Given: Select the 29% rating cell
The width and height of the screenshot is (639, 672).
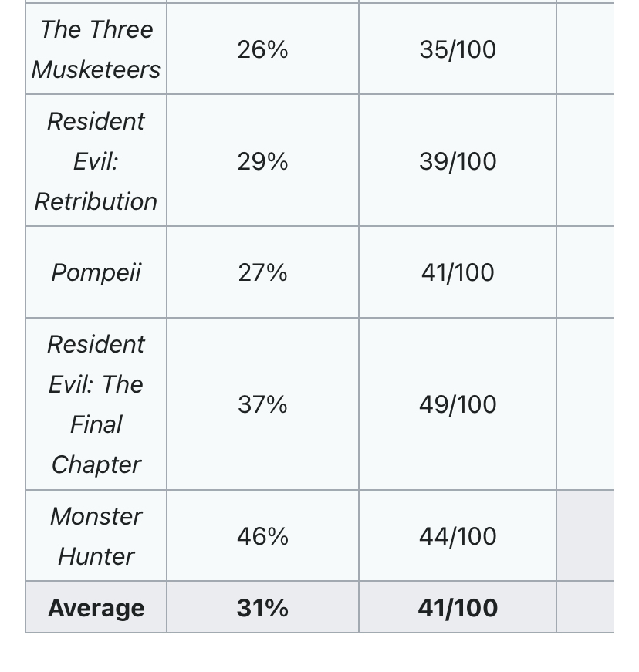Looking at the screenshot, I should click(262, 161).
